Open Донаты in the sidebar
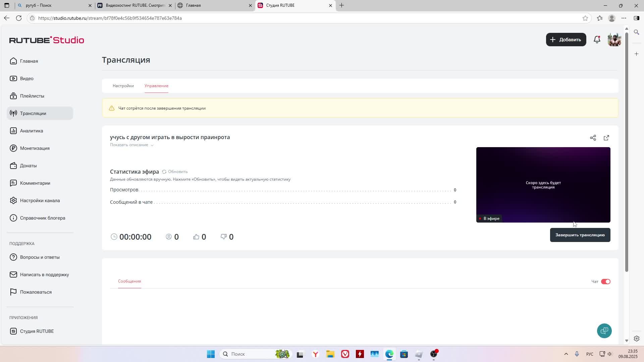This screenshot has width=644, height=362. pyautogui.click(x=28, y=166)
